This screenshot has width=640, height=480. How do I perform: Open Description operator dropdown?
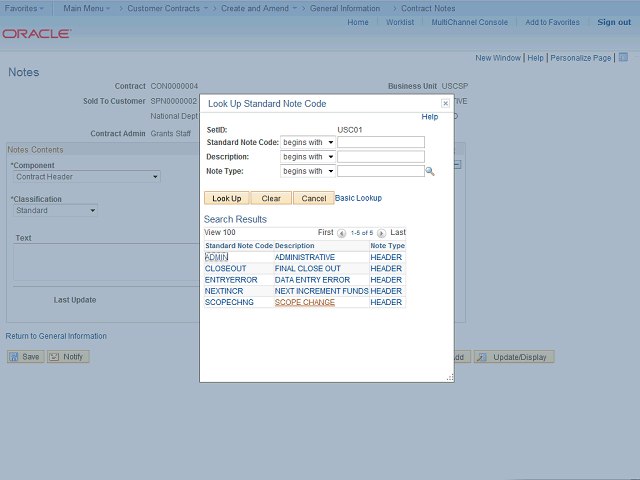[x=308, y=157]
